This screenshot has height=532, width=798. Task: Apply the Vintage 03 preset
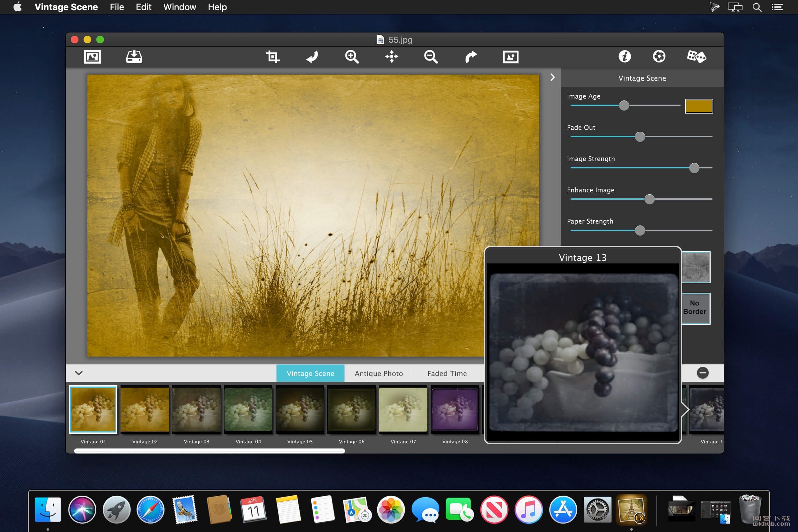196,410
